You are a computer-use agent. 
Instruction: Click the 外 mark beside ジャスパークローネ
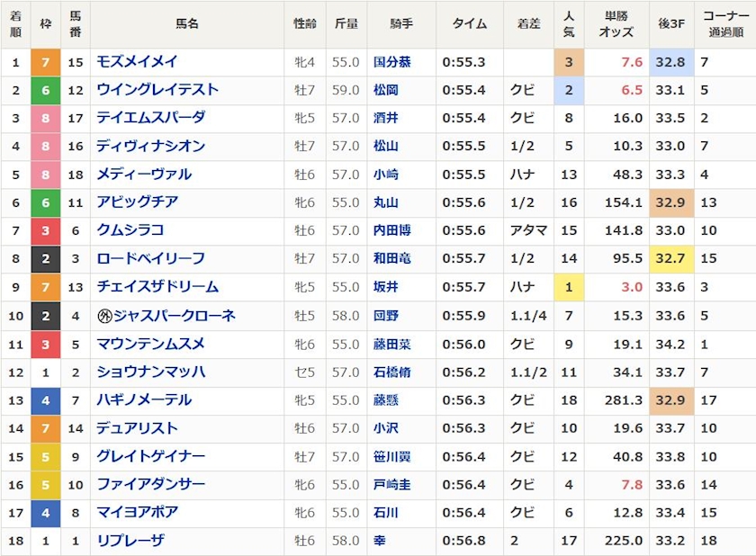pos(105,315)
